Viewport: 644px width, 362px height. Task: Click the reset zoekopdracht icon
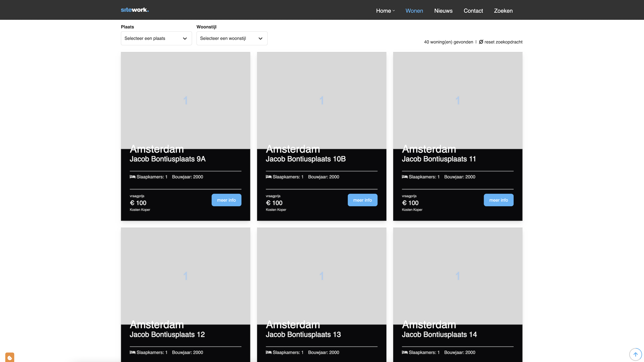481,42
